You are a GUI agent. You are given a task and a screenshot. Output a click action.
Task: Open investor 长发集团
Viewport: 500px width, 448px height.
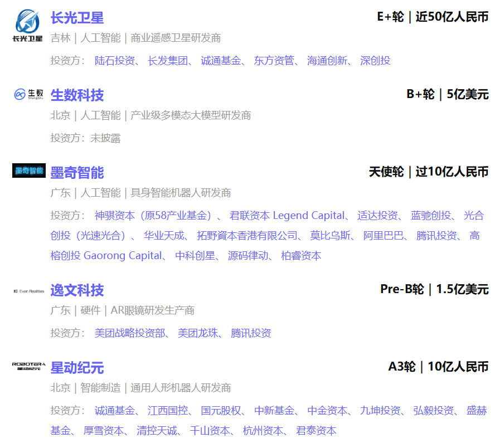[x=168, y=60]
